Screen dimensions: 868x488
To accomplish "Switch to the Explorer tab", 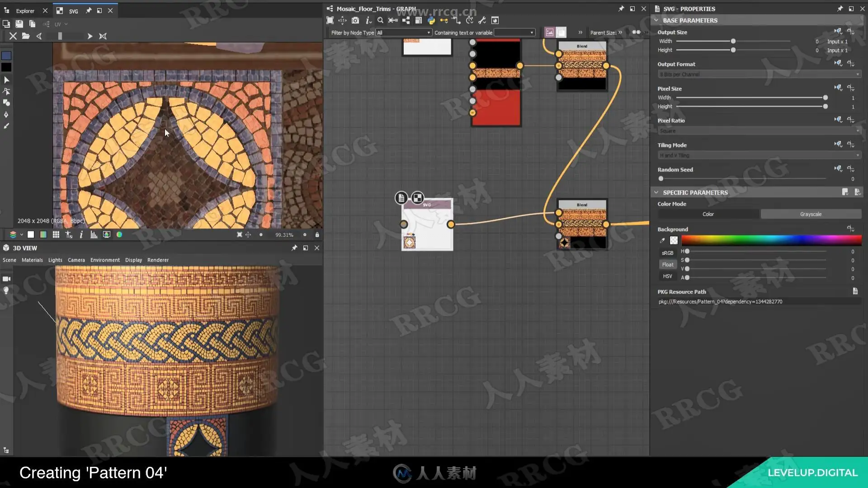I will 25,11.
